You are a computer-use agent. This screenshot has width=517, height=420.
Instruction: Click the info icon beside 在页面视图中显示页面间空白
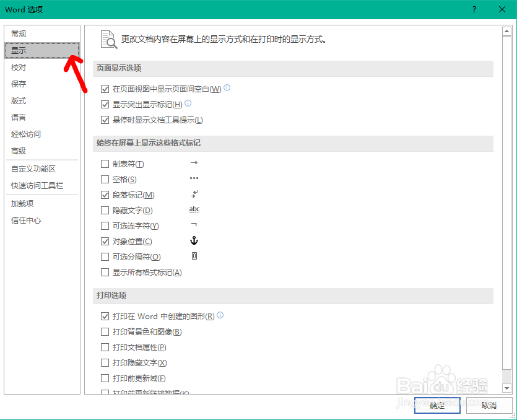coord(227,88)
